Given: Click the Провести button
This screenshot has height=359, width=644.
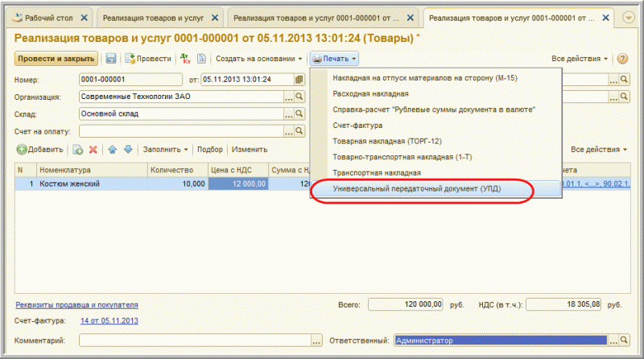Looking at the screenshot, I should coord(148,59).
